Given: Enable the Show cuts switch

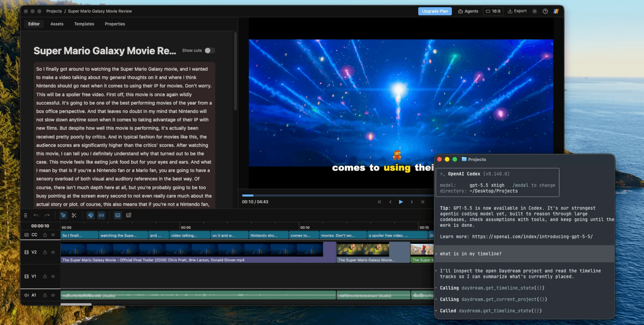Looking at the screenshot, I should 210,50.
